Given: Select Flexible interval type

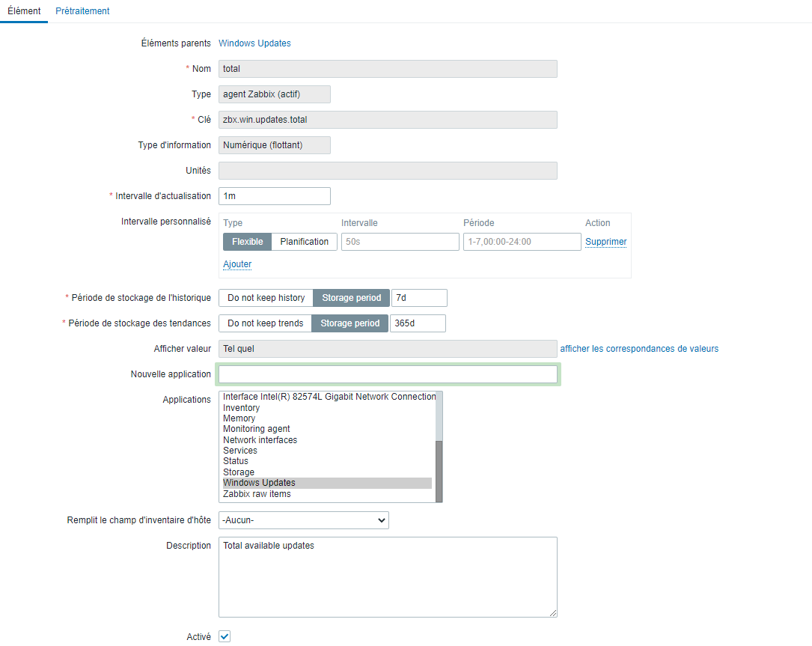Looking at the screenshot, I should (247, 242).
